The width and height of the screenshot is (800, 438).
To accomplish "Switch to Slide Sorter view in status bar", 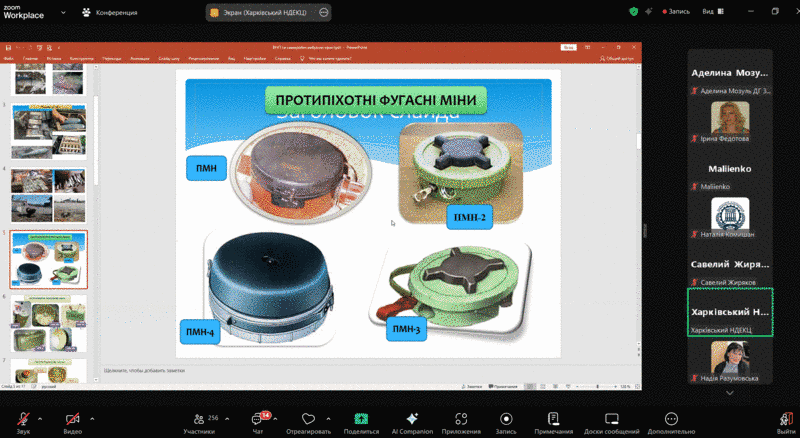I will coord(543,386).
